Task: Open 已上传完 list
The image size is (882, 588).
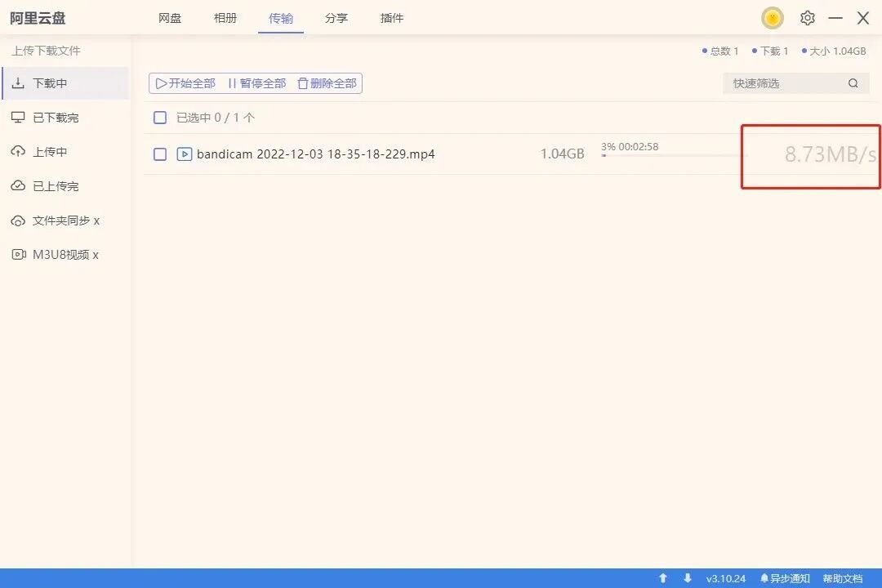Action: click(x=65, y=186)
